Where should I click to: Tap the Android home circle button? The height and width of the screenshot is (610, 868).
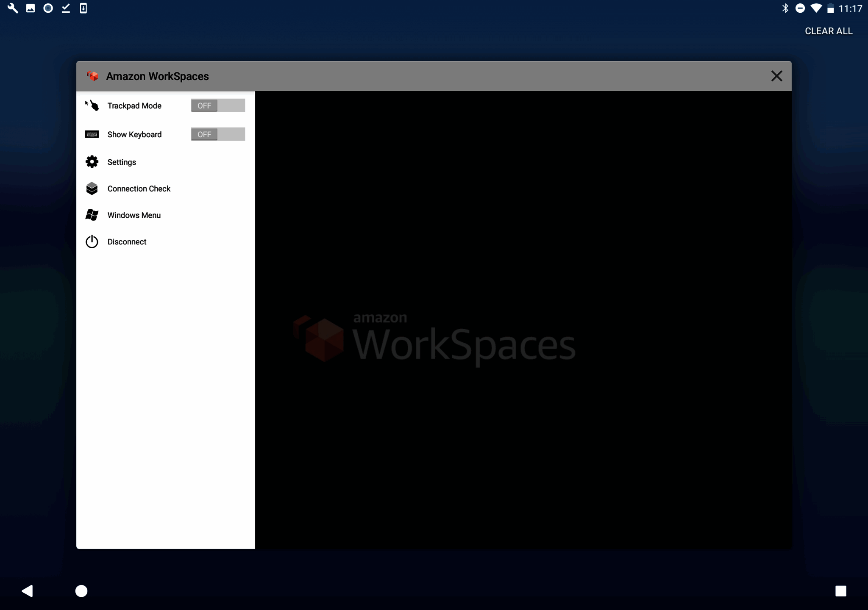pyautogui.click(x=81, y=591)
